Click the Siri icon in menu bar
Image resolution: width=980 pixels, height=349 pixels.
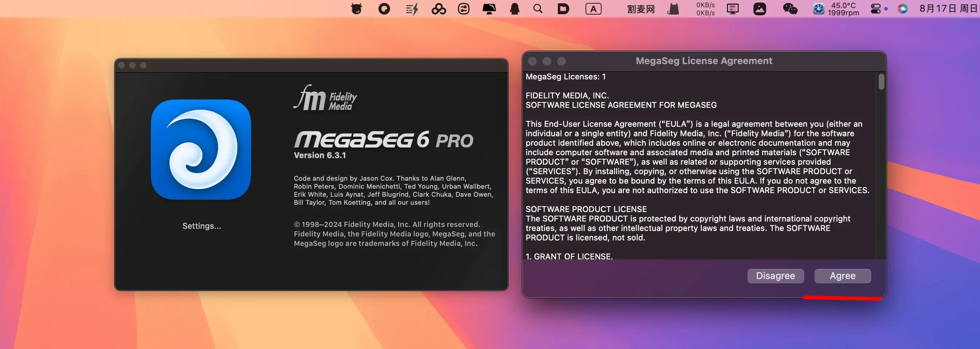[902, 9]
